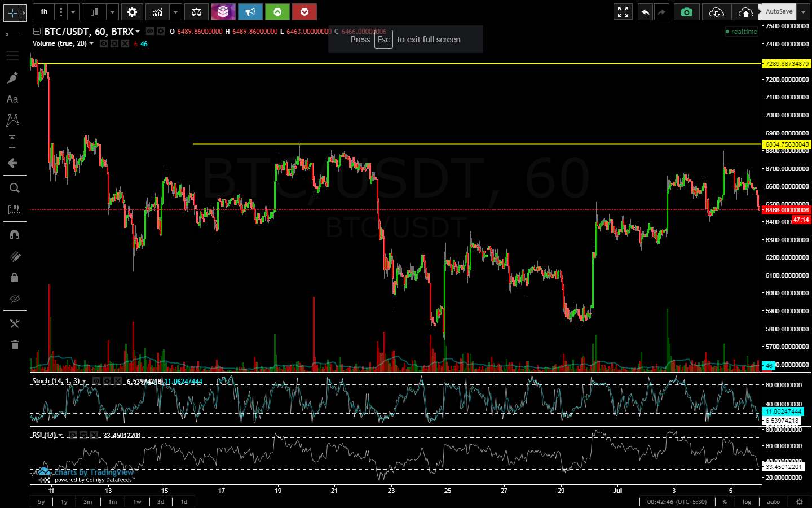The height and width of the screenshot is (508, 812).
Task: Expand Volume indicator legend dropdown
Action: (x=91, y=43)
